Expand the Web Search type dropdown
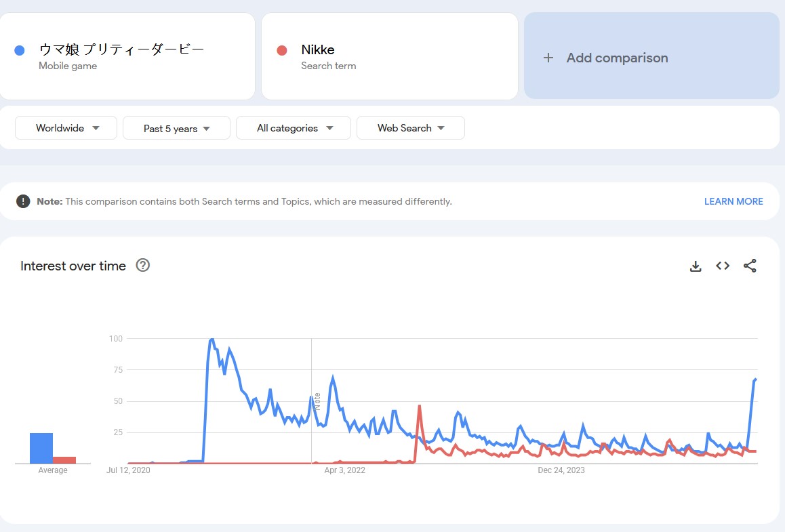The image size is (785, 532). click(411, 128)
